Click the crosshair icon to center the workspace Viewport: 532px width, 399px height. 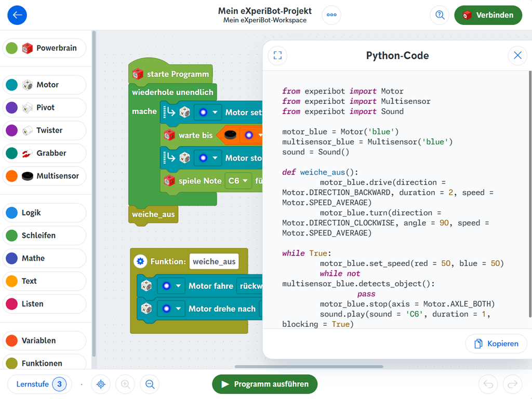click(101, 384)
